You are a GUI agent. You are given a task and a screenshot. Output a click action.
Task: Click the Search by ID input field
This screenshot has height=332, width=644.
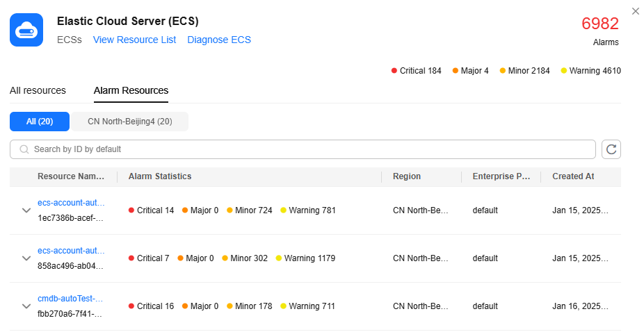tap(306, 149)
